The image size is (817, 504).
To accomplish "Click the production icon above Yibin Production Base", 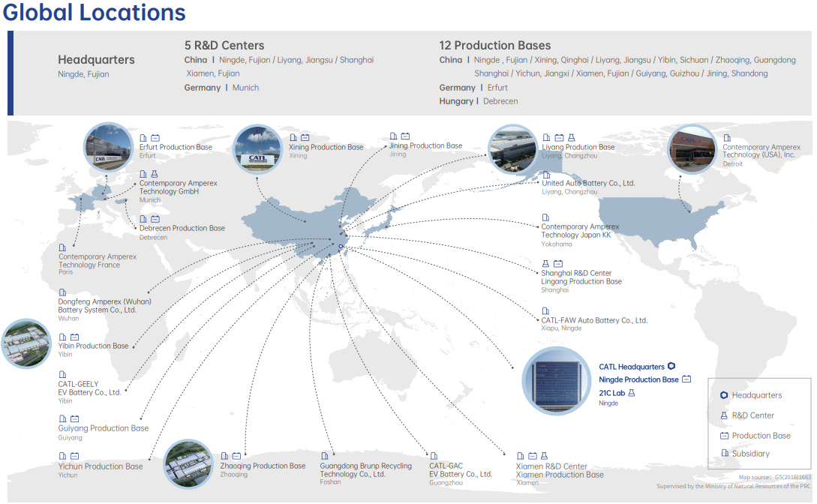I will point(74,337).
